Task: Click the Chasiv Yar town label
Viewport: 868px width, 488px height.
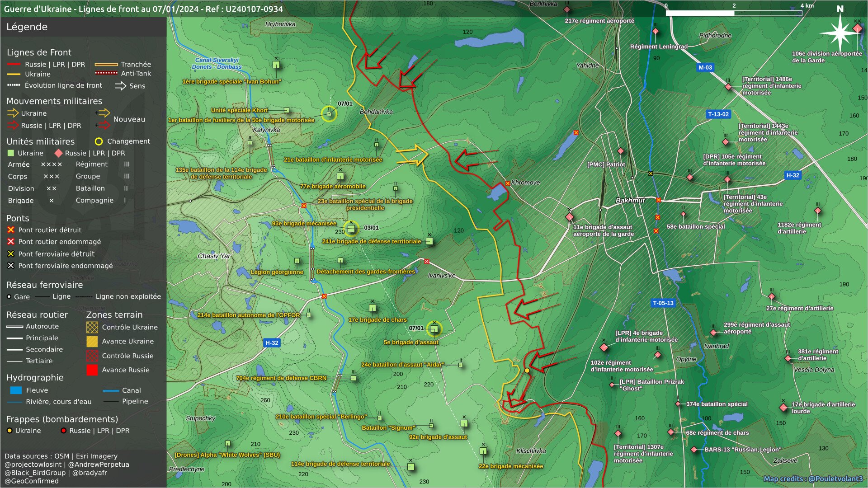Action: click(214, 256)
